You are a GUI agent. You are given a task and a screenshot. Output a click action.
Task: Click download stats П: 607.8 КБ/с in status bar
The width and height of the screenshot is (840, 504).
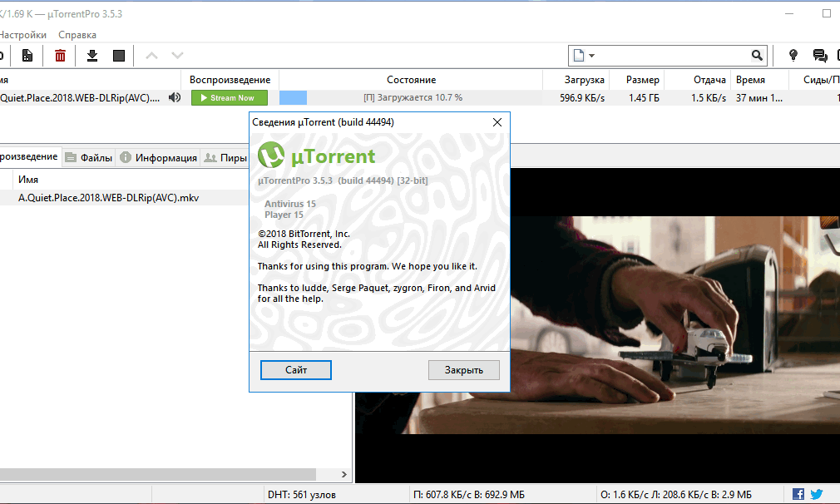pos(469,494)
